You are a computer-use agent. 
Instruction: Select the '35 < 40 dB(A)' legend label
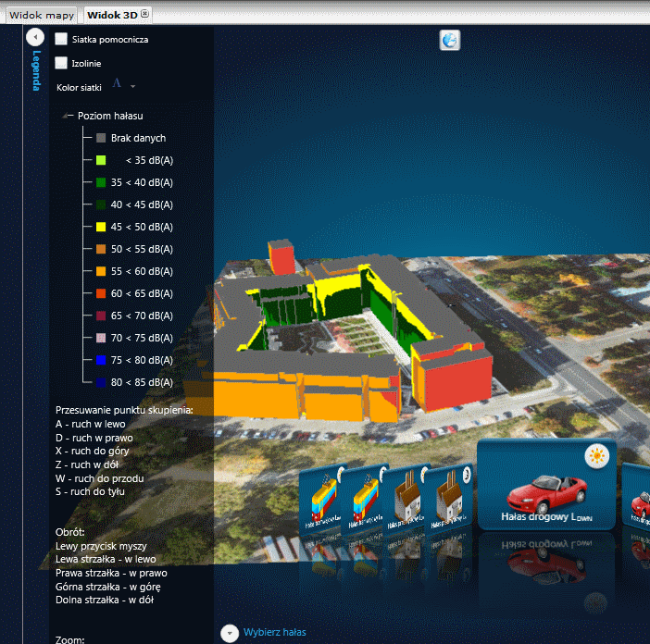[142, 182]
